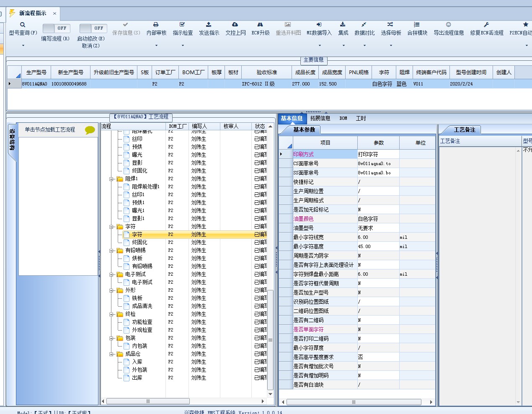
Task: Open the 工艺备注 tab
Action: point(465,130)
